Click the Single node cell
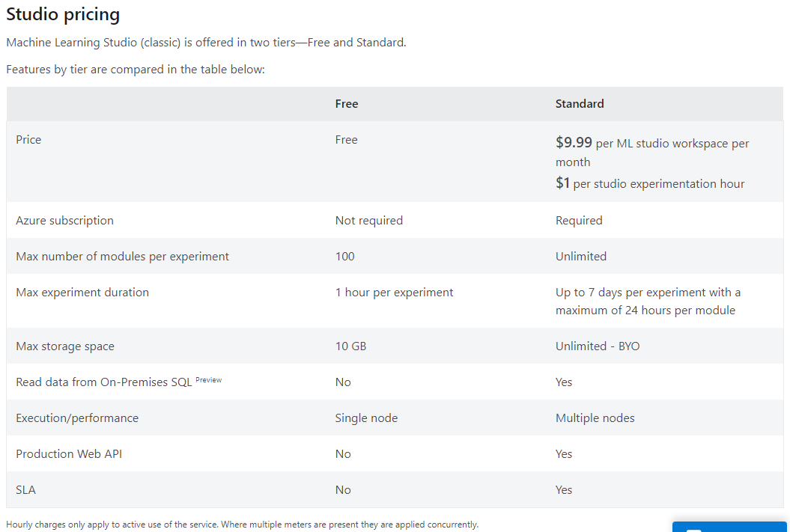The height and width of the screenshot is (532, 790). (366, 418)
